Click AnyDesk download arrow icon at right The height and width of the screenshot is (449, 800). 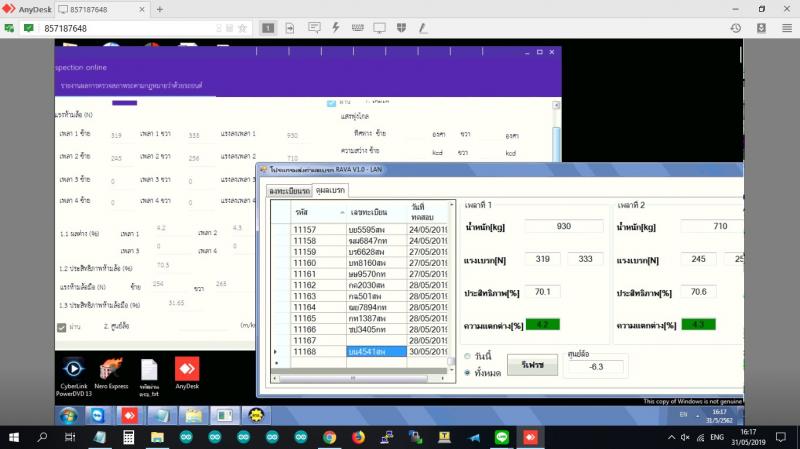pyautogui.click(x=761, y=28)
